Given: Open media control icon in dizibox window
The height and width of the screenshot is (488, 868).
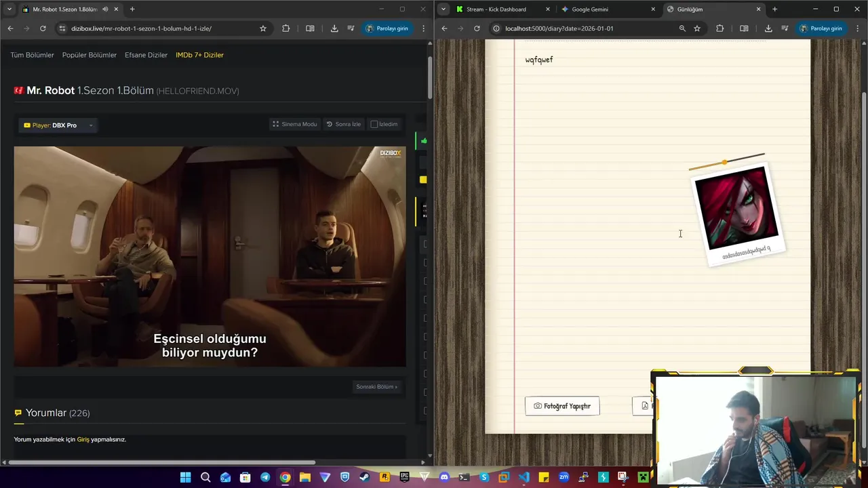Looking at the screenshot, I should pyautogui.click(x=351, y=28).
